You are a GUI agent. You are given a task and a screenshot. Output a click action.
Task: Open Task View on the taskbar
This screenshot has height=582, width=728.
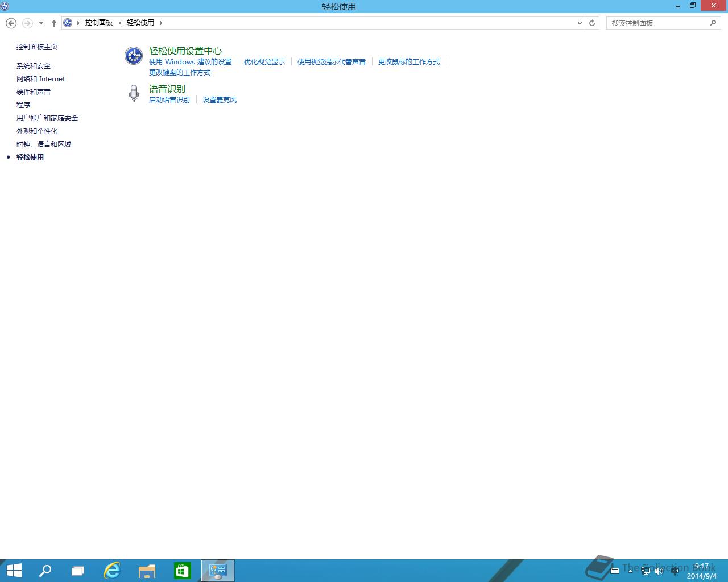[x=78, y=571]
